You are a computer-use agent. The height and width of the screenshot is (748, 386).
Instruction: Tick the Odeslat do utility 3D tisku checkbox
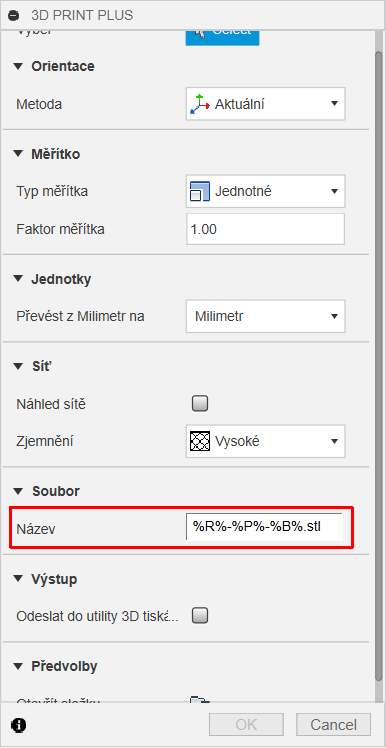(200, 616)
